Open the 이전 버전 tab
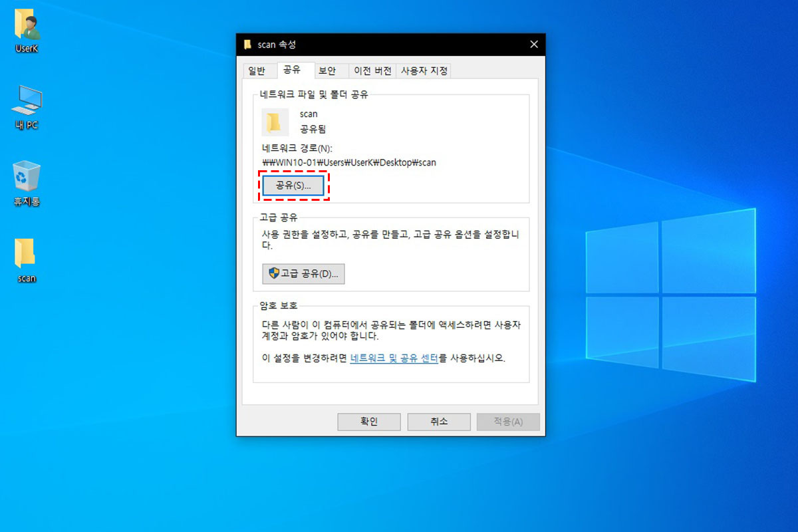Viewport: 798px width, 532px height. [x=372, y=70]
